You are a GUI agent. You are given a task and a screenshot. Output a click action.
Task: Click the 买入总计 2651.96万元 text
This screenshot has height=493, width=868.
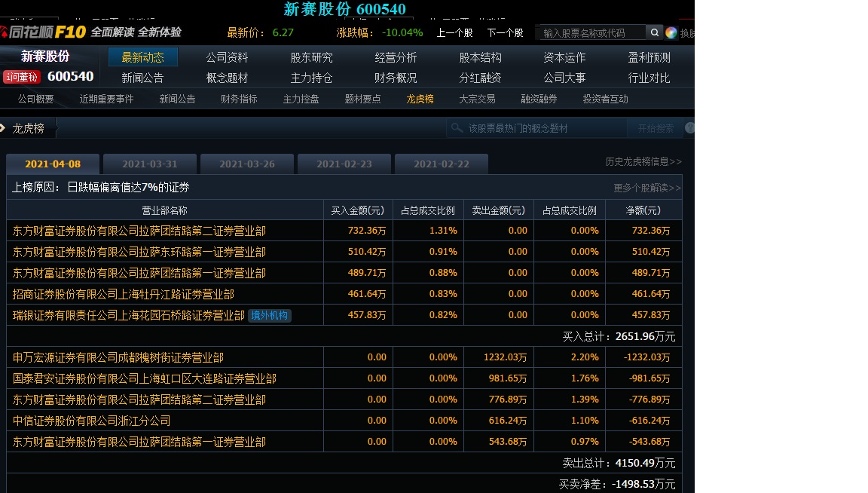click(x=619, y=336)
